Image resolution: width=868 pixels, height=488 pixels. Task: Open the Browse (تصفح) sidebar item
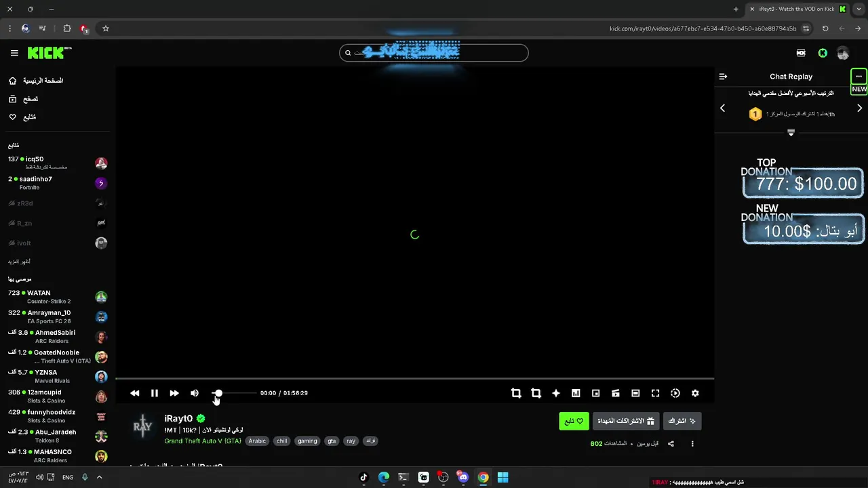tap(23, 99)
